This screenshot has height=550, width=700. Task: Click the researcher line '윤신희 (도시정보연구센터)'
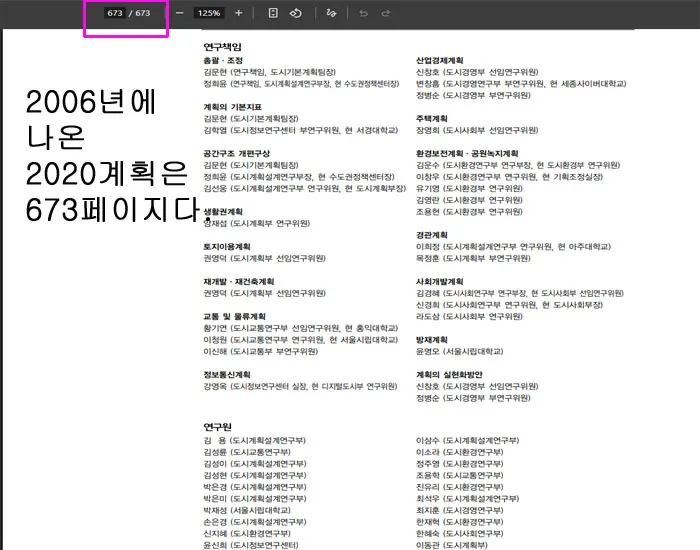point(251,545)
